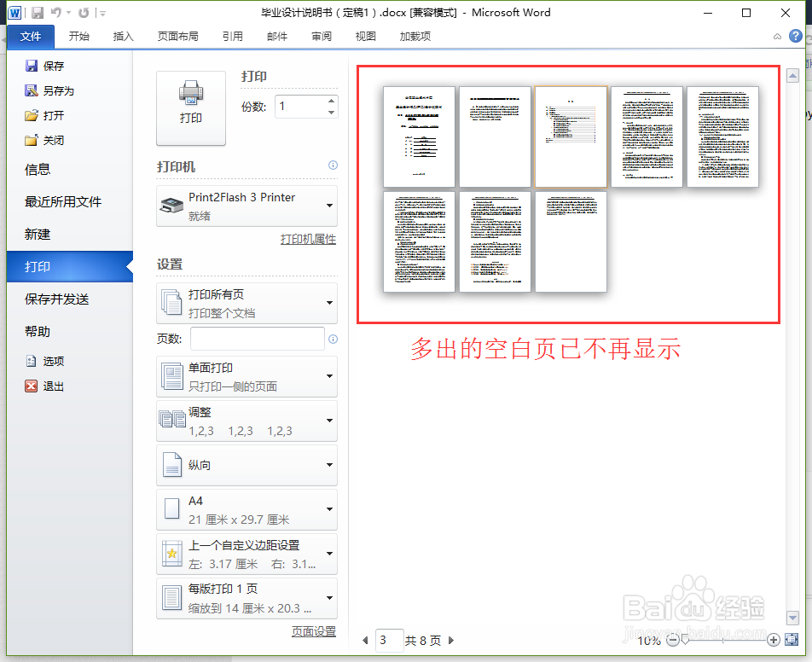
Task: Select the third page thumbnail in preview
Action: [570, 136]
